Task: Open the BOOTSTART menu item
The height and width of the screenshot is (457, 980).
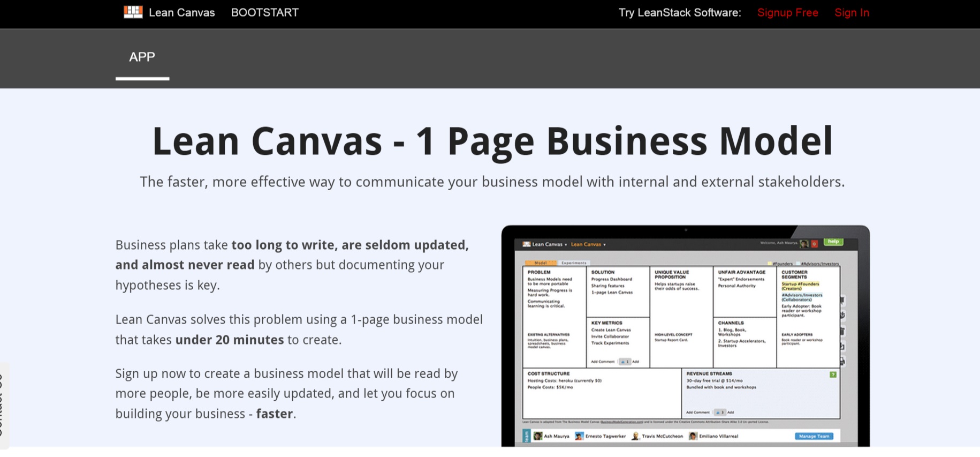Action: [x=264, y=12]
